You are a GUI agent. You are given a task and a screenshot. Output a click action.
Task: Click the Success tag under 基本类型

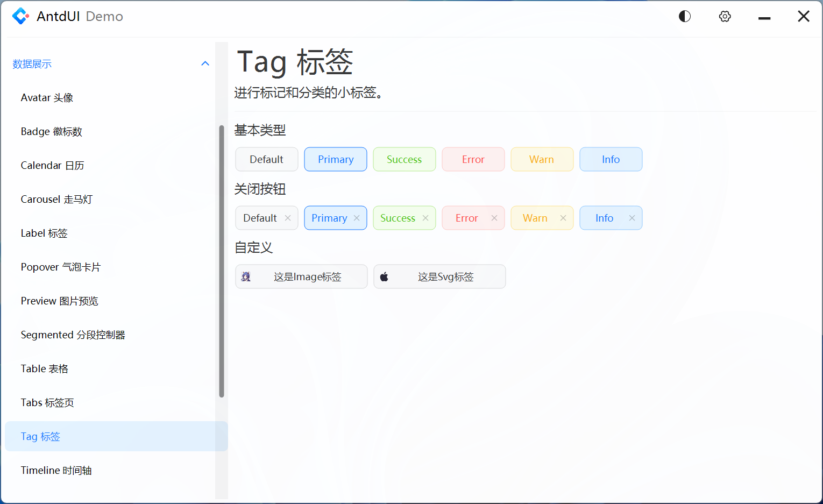[x=404, y=159]
